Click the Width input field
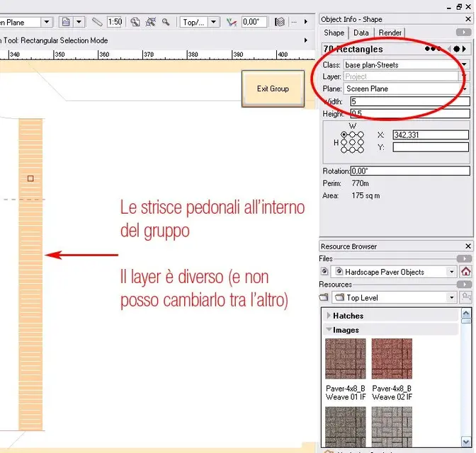The height and width of the screenshot is (453, 476). (x=410, y=101)
